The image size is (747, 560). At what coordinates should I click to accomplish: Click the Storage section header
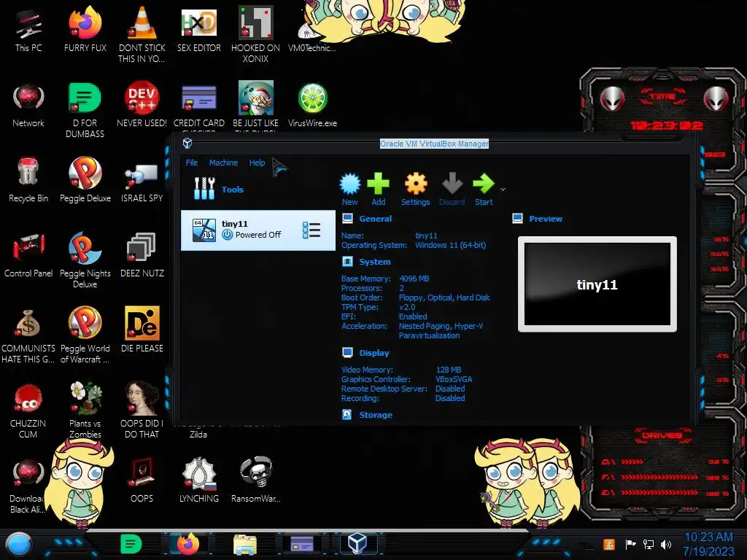pyautogui.click(x=376, y=415)
